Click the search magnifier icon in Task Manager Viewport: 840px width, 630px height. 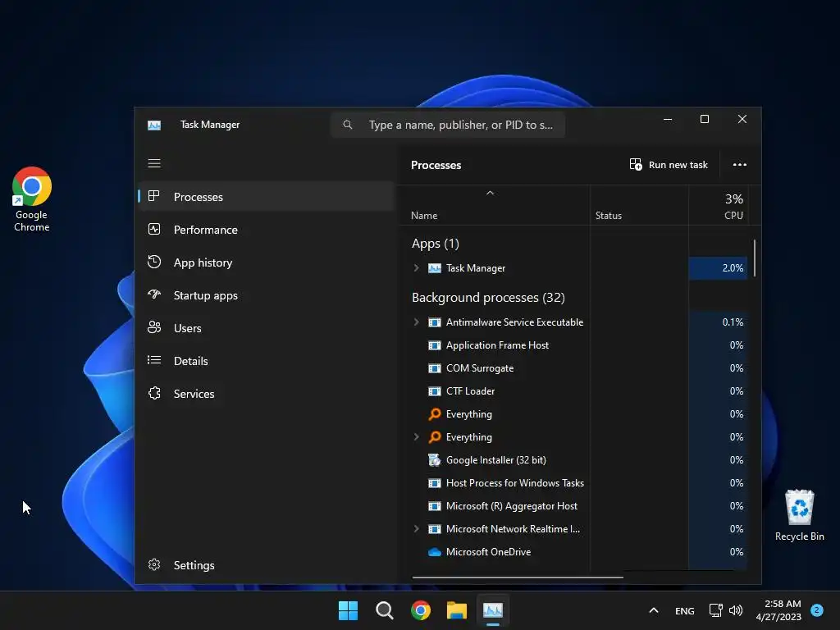click(x=348, y=125)
